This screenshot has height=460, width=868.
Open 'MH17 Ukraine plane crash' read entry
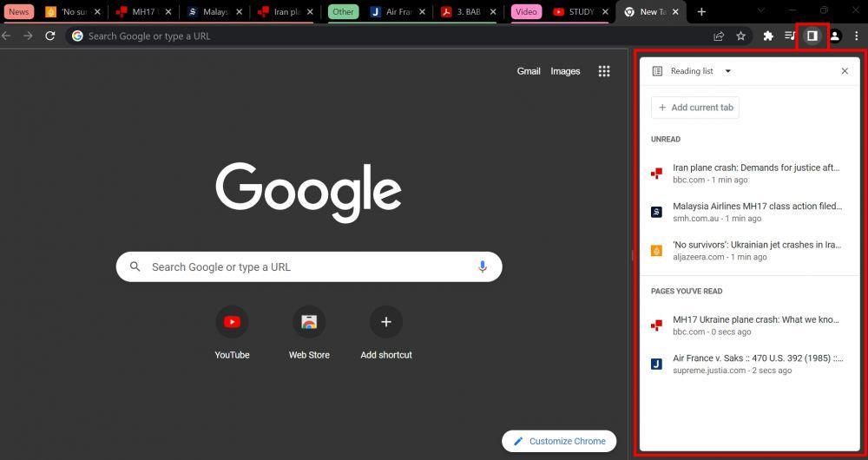tap(750, 325)
